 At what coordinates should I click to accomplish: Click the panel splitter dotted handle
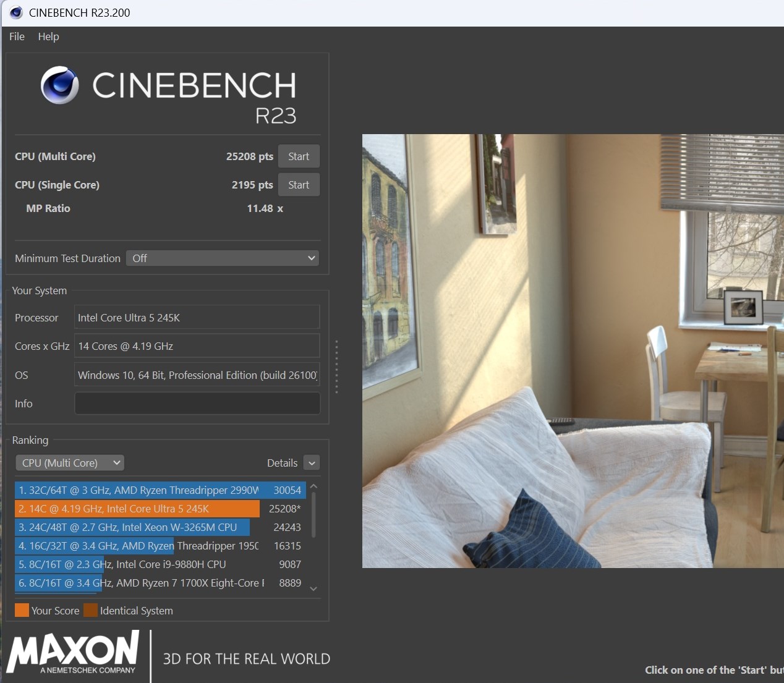[336, 367]
